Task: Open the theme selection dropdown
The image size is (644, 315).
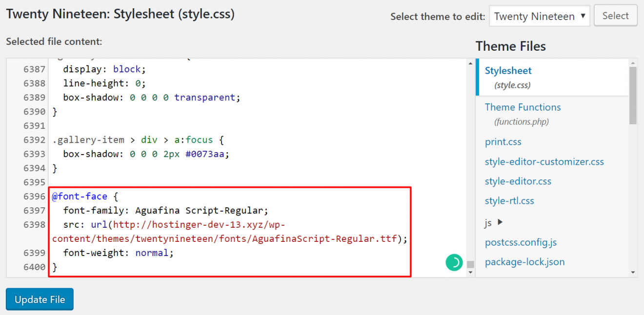Action: pyautogui.click(x=539, y=16)
